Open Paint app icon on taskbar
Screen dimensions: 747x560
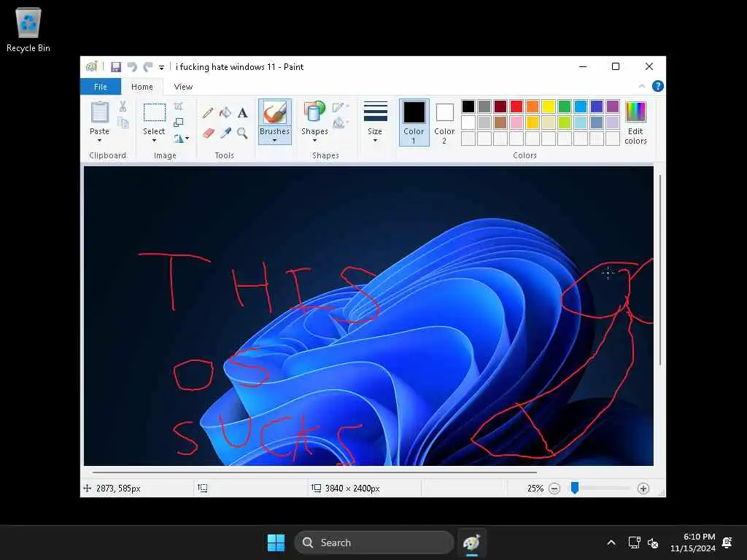[472, 542]
